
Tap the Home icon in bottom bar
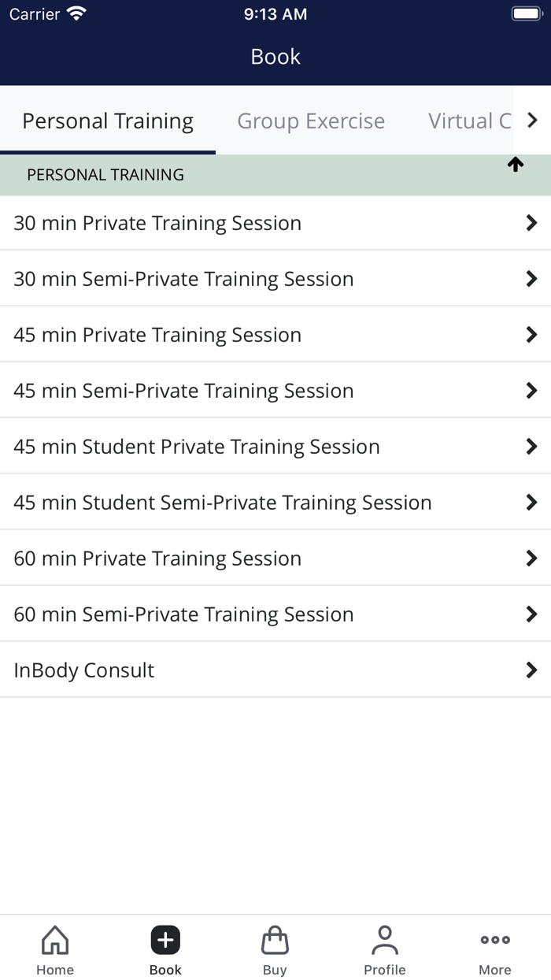pyautogui.click(x=55, y=940)
